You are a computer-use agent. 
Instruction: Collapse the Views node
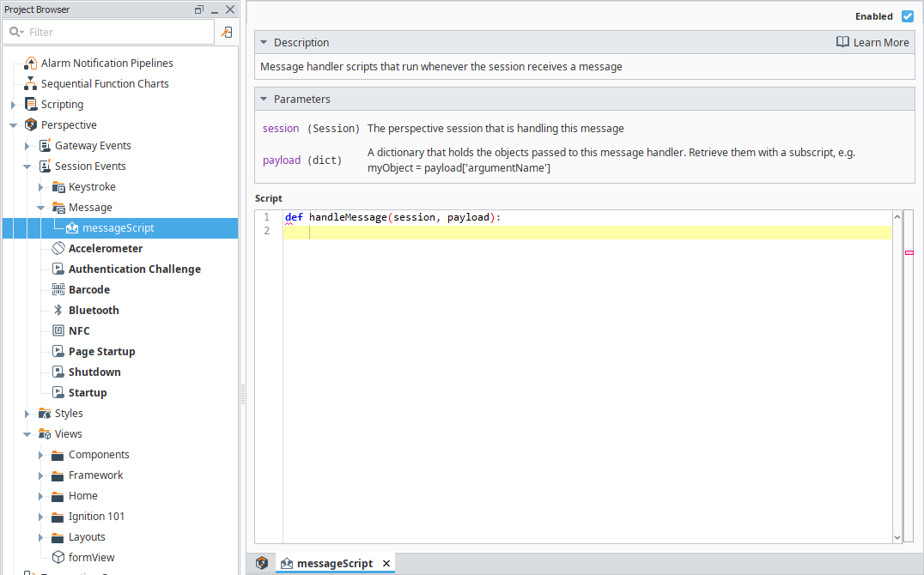click(27, 435)
